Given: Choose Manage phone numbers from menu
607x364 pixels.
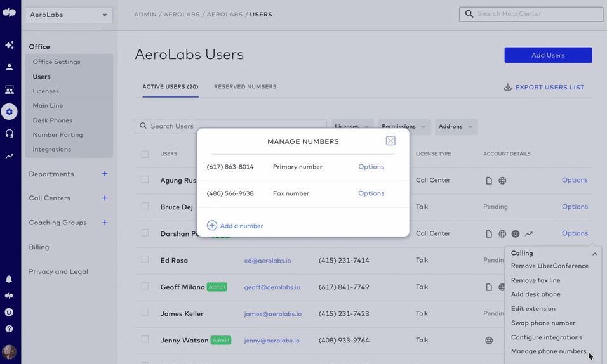Looking at the screenshot, I should [x=548, y=351].
